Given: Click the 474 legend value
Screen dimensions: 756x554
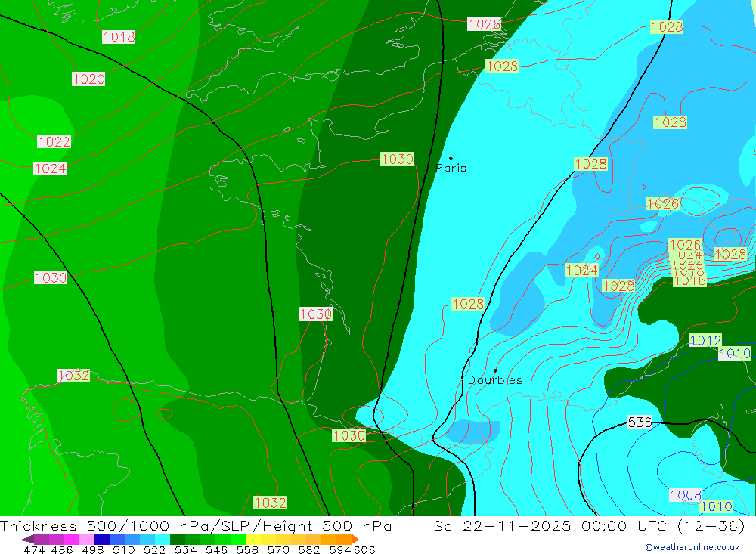Looking at the screenshot, I should [x=34, y=549].
